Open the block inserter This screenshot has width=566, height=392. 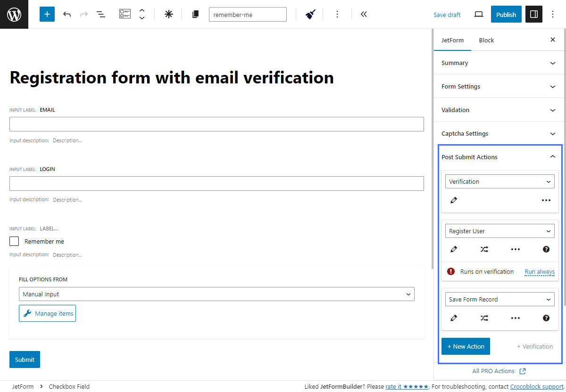click(47, 14)
